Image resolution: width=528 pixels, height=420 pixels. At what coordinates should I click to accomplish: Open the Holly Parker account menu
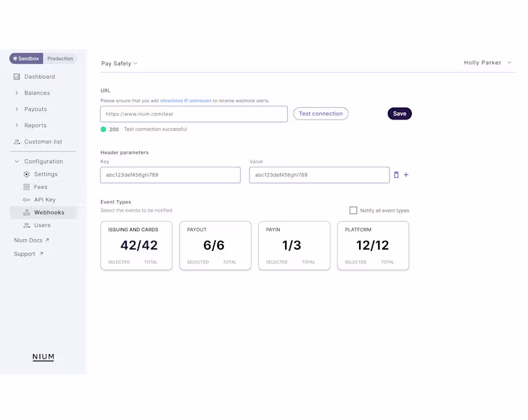click(x=488, y=63)
